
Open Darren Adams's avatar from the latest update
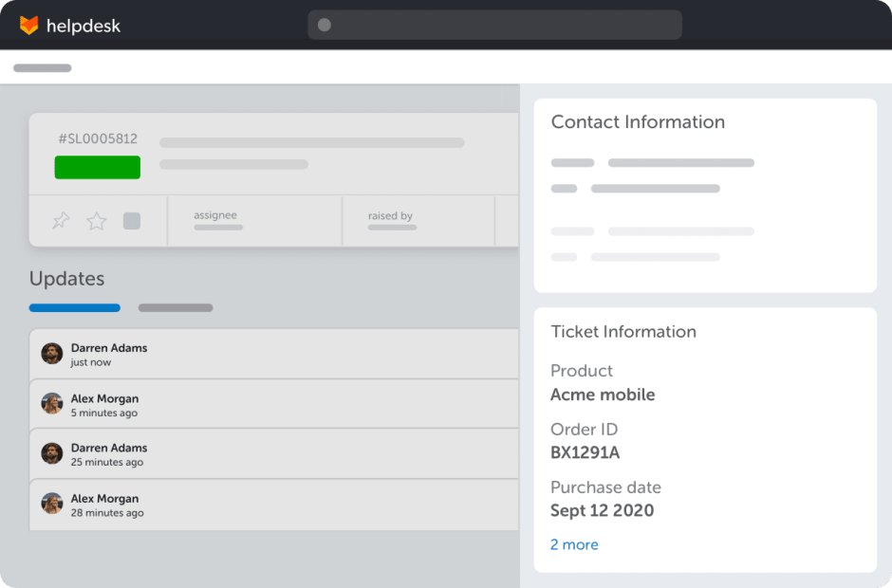pyautogui.click(x=51, y=352)
